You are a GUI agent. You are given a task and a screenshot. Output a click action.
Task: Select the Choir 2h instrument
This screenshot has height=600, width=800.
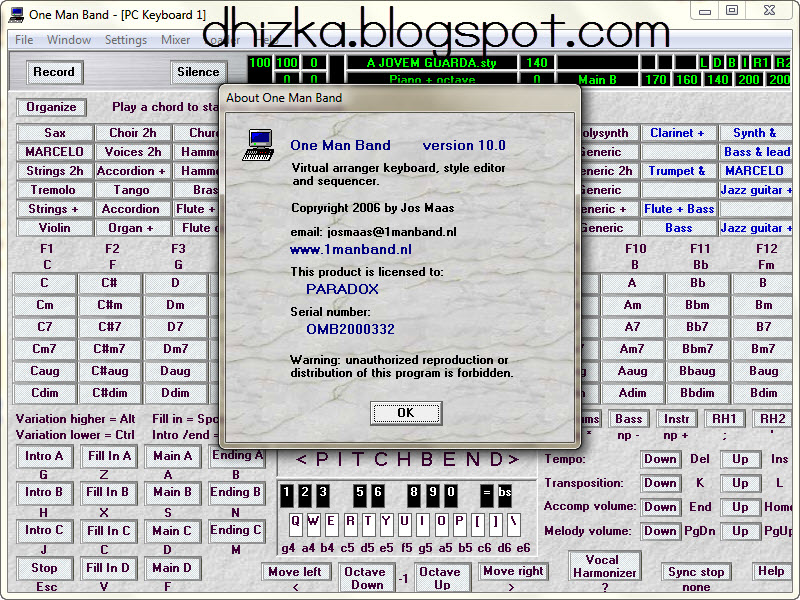(133, 133)
